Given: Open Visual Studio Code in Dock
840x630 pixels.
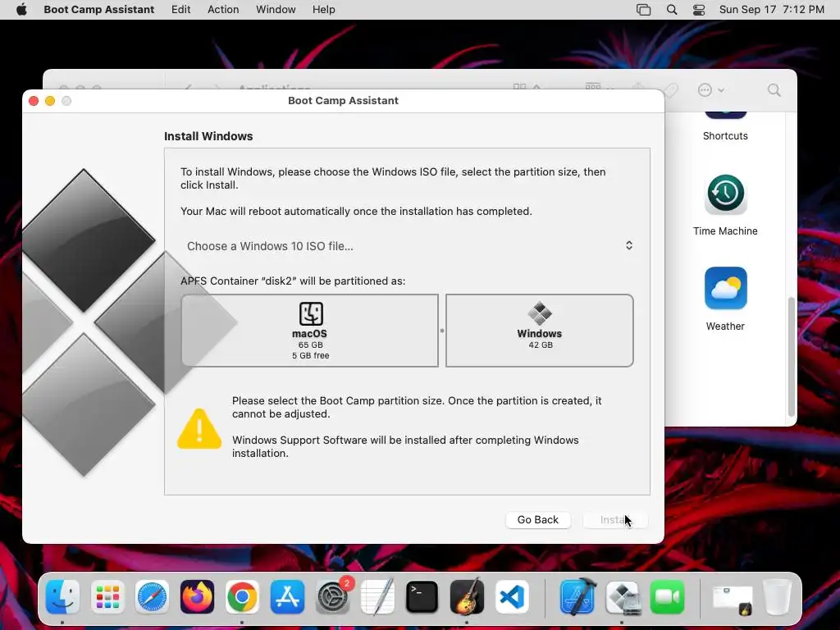Looking at the screenshot, I should (x=512, y=596).
